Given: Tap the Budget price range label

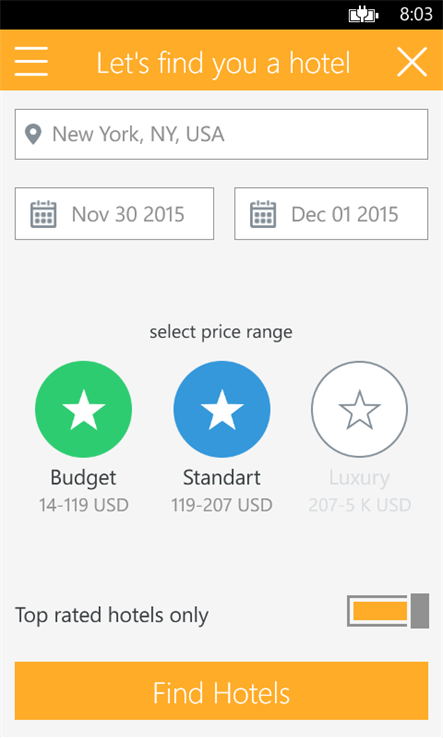Looking at the screenshot, I should (x=83, y=478).
